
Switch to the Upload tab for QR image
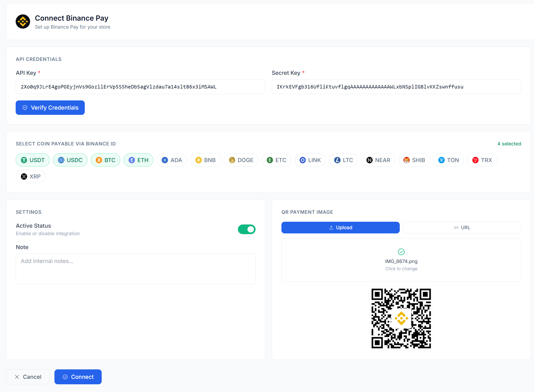click(x=340, y=227)
